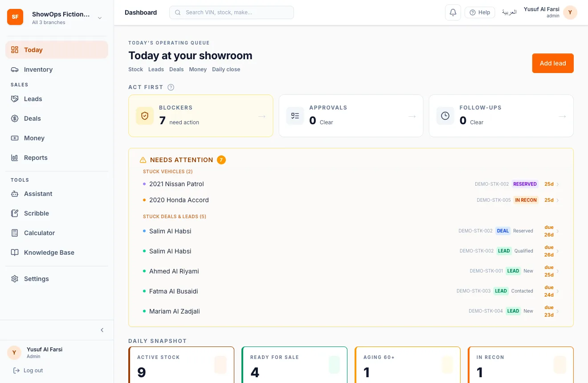The width and height of the screenshot is (588, 383).
Task: Jump to the Stock section tab
Action: (x=135, y=69)
